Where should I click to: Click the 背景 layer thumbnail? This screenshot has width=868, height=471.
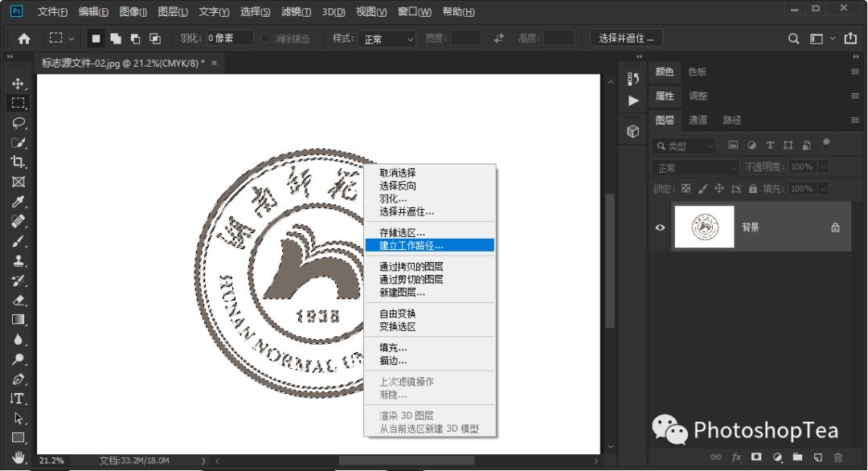click(x=704, y=227)
